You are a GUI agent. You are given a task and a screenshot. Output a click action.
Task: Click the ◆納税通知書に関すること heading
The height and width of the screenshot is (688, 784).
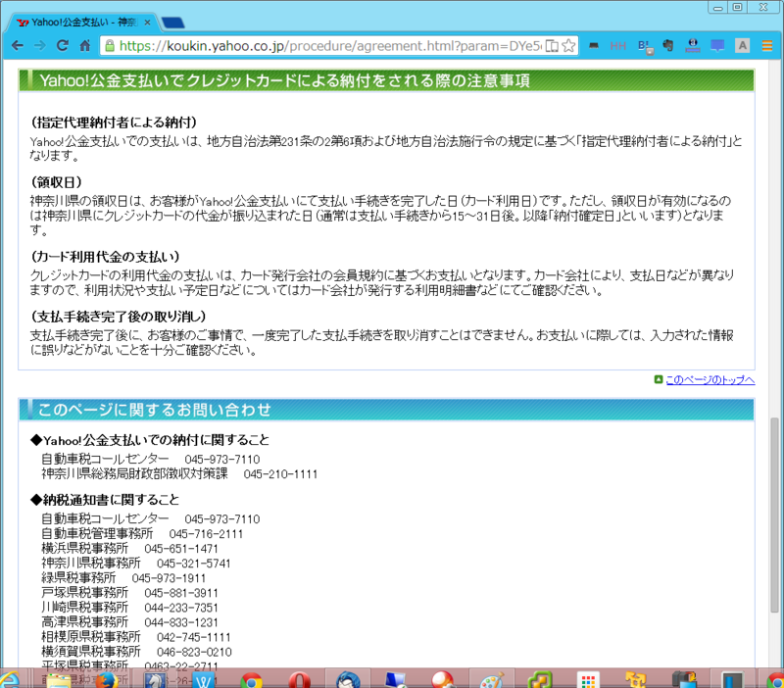pos(105,500)
